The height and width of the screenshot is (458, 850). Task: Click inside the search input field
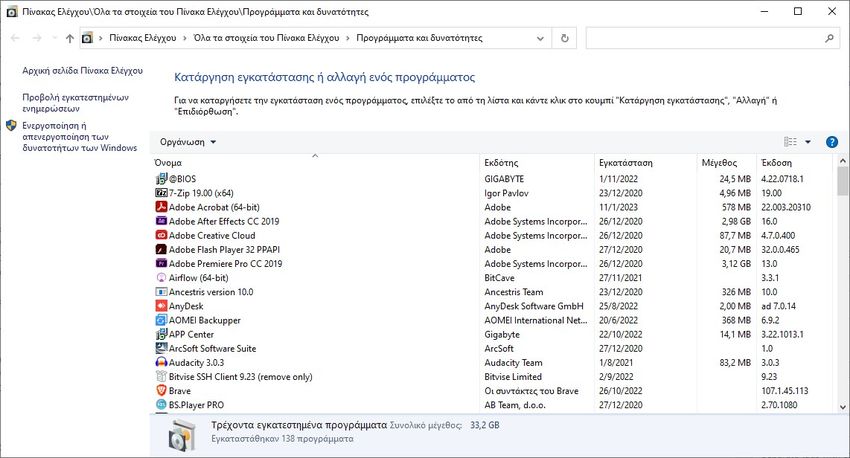point(705,38)
